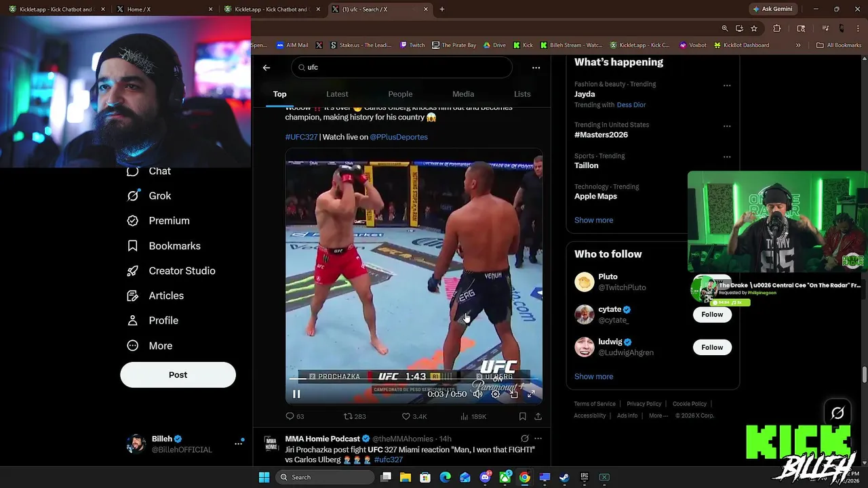Open All Bookmarks folder

coord(839,45)
